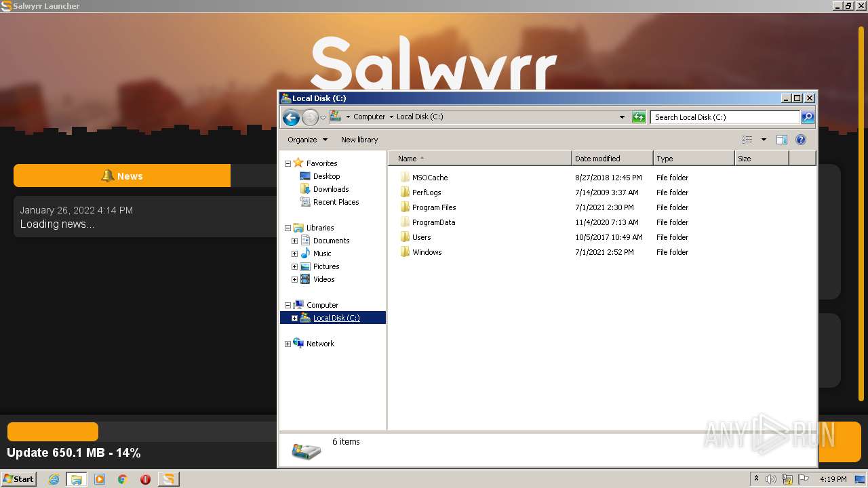This screenshot has height=488, width=868.
Task: Click the Windows folder date 7/1/2021 2:52 PM
Action: coord(604,252)
